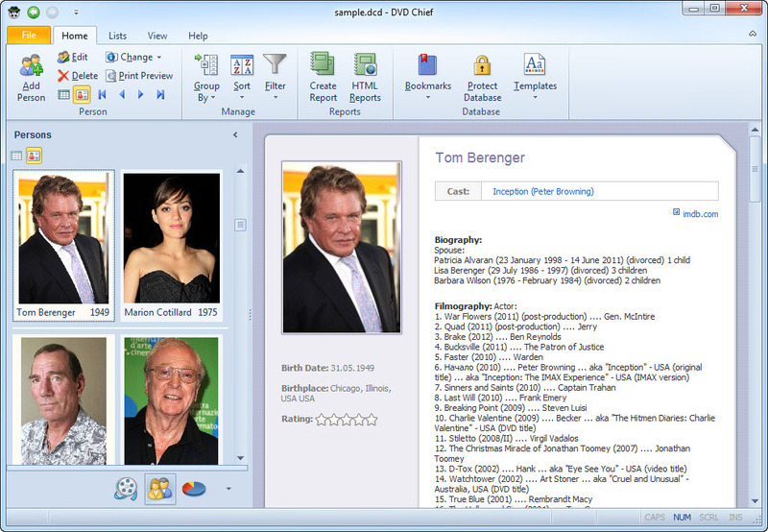Open the Inception (Peter Browning) link
Image resolution: width=768 pixels, height=532 pixels.
pyautogui.click(x=543, y=191)
